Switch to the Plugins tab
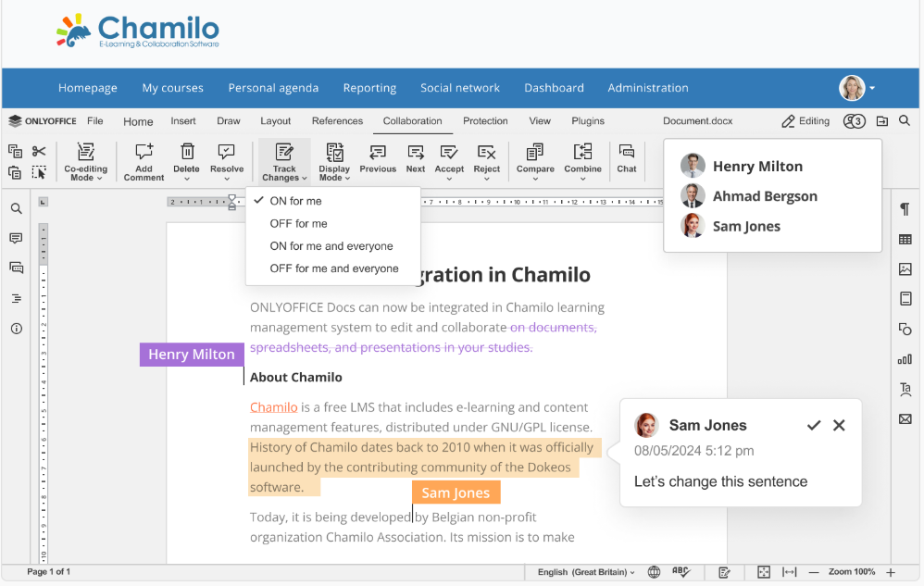The width and height of the screenshot is (924, 586). tap(588, 120)
